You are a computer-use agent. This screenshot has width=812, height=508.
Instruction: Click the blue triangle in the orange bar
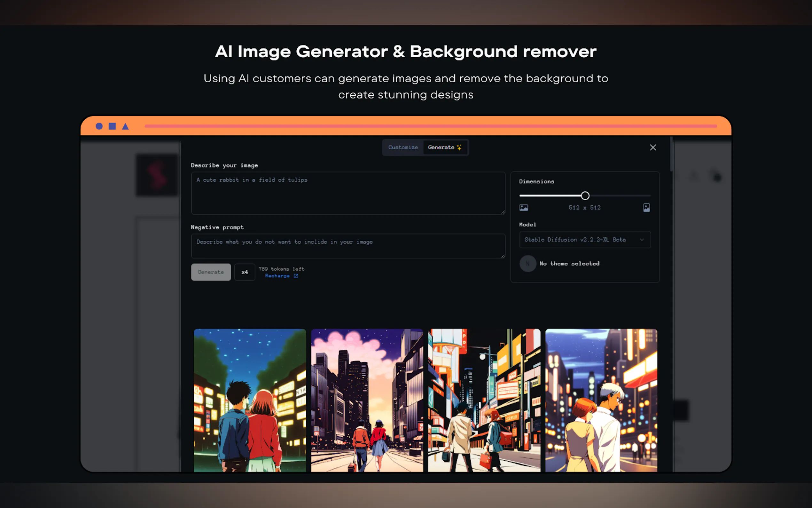tap(125, 126)
